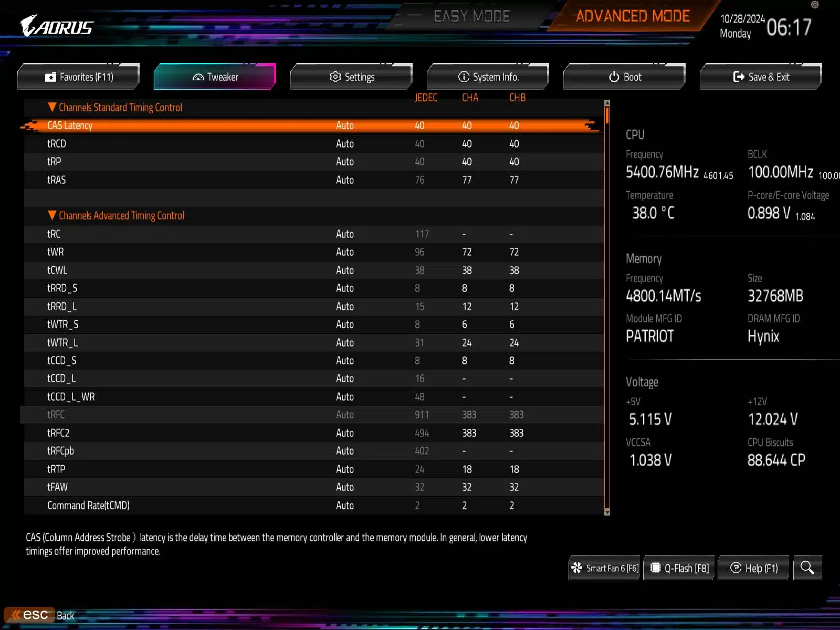840x630 pixels.
Task: Click the scrollbar down arrow
Action: (x=607, y=512)
